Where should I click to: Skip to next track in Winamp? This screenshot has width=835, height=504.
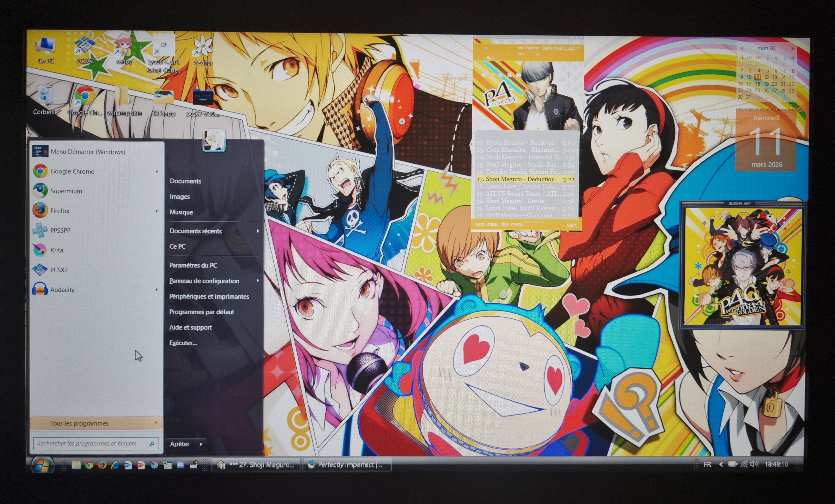point(519,75)
